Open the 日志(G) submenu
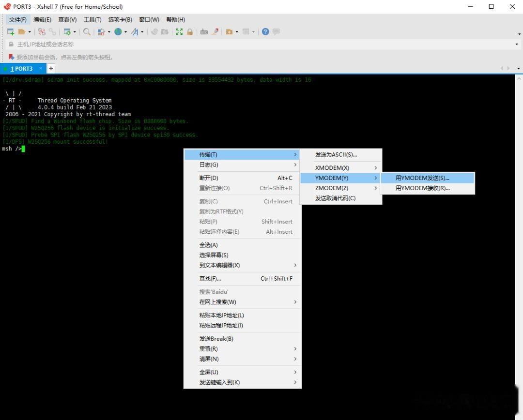Image resolution: width=523 pixels, height=420 pixels. point(243,165)
